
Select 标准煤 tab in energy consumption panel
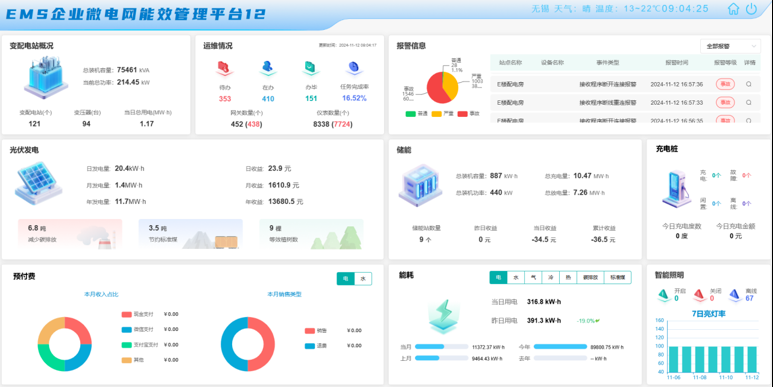pyautogui.click(x=618, y=278)
